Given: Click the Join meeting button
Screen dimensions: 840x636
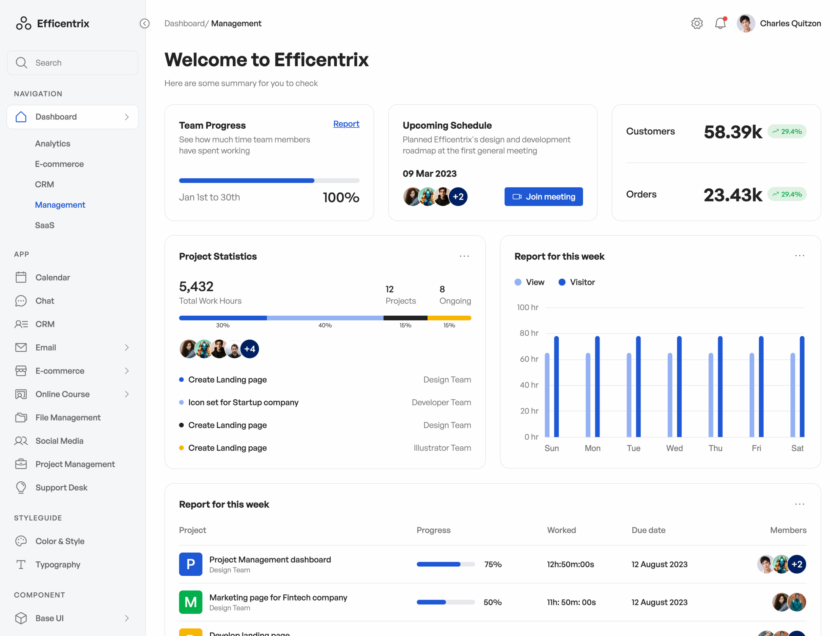Looking at the screenshot, I should [543, 197].
